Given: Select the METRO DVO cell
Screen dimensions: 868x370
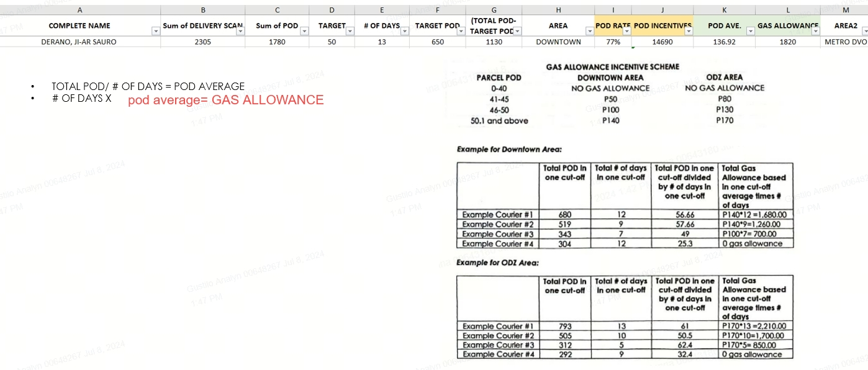Looking at the screenshot, I should (x=844, y=42).
